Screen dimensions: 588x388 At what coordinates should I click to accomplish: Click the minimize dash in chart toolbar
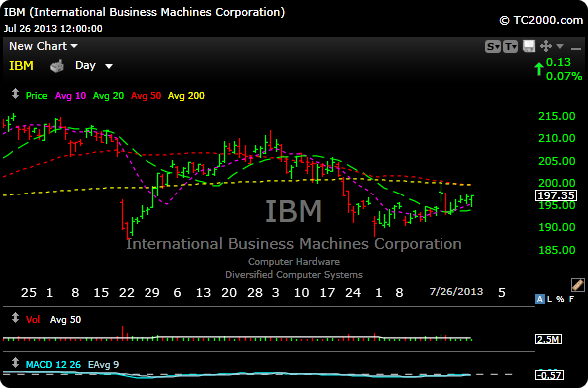pos(576,48)
